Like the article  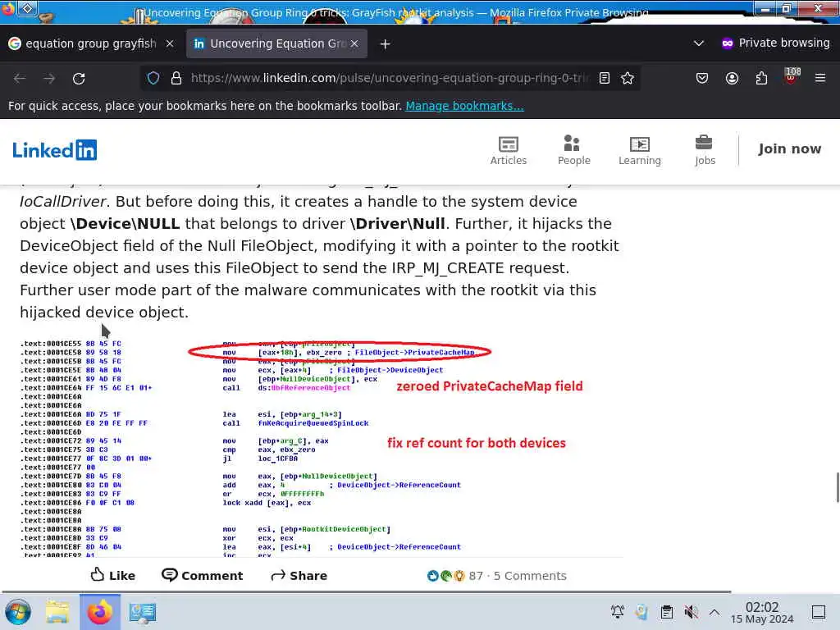(113, 575)
